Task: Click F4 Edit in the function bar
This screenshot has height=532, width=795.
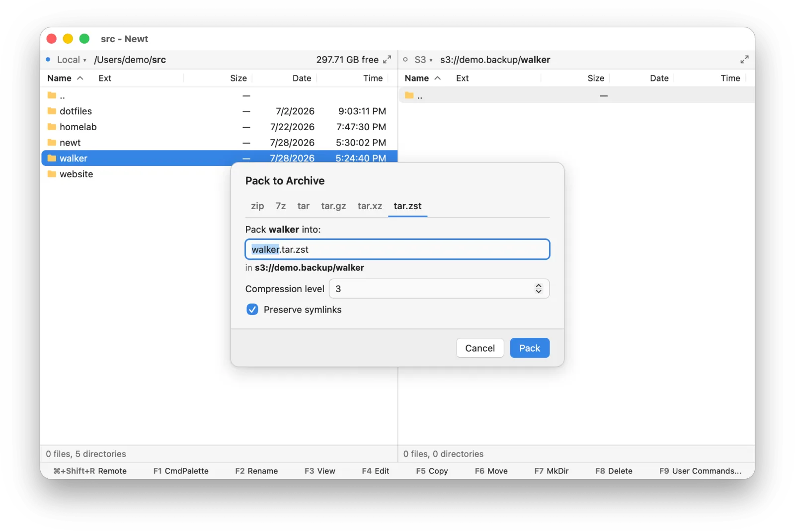Action: pyautogui.click(x=375, y=471)
